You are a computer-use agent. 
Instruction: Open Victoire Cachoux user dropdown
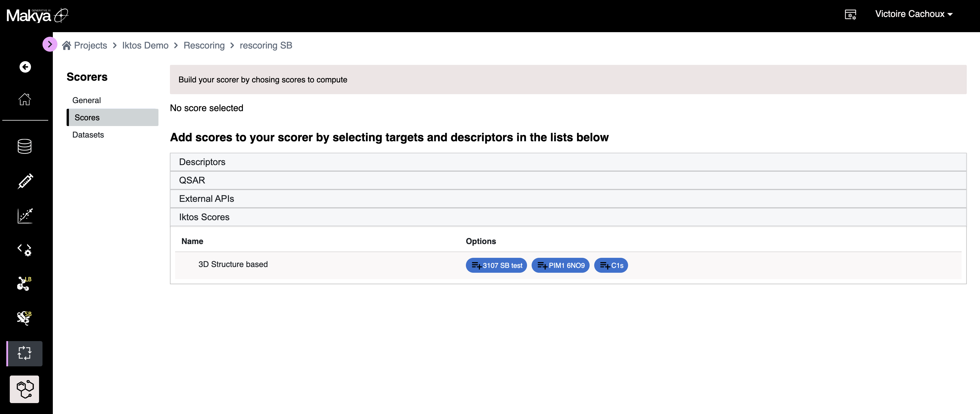(913, 14)
